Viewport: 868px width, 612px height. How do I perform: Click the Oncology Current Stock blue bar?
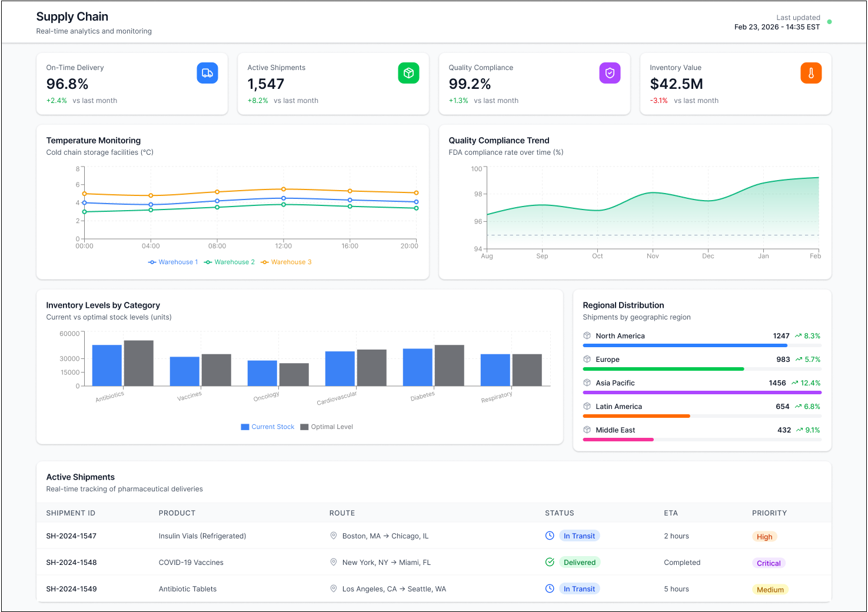262,373
